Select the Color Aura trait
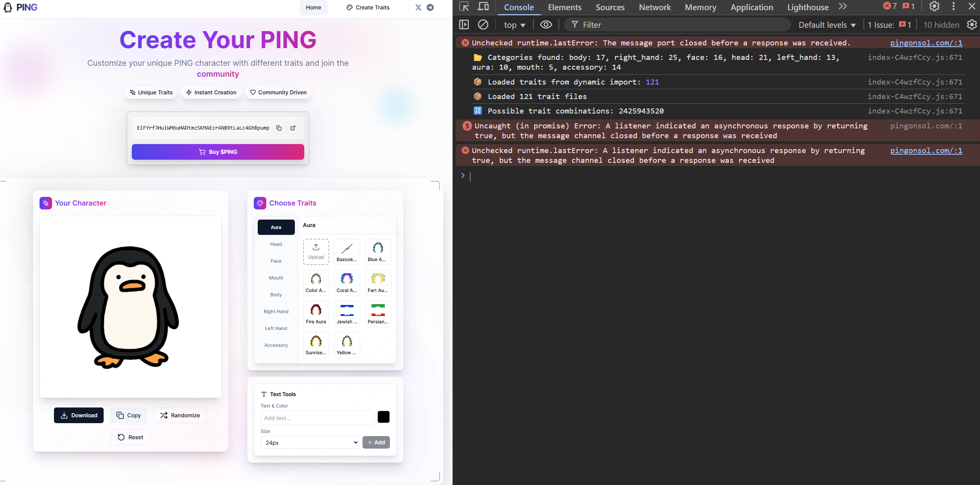This screenshot has width=980, height=485. (316, 283)
